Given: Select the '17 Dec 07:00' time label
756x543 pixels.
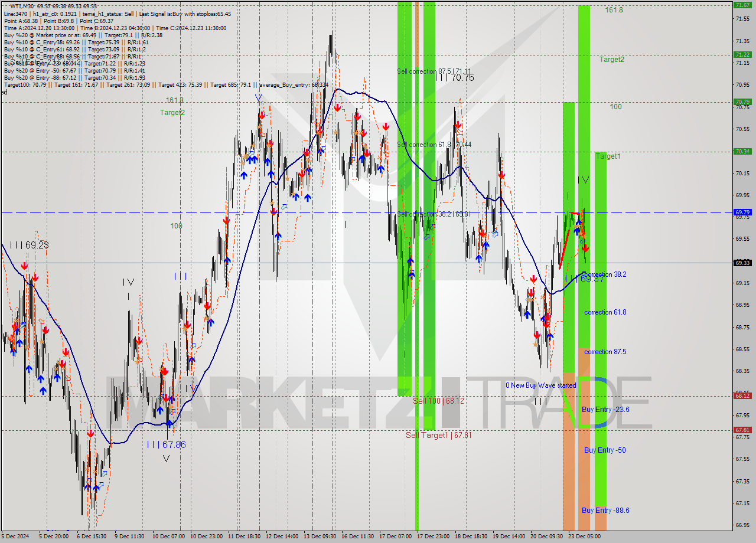Looking at the screenshot, I should pos(395,537).
